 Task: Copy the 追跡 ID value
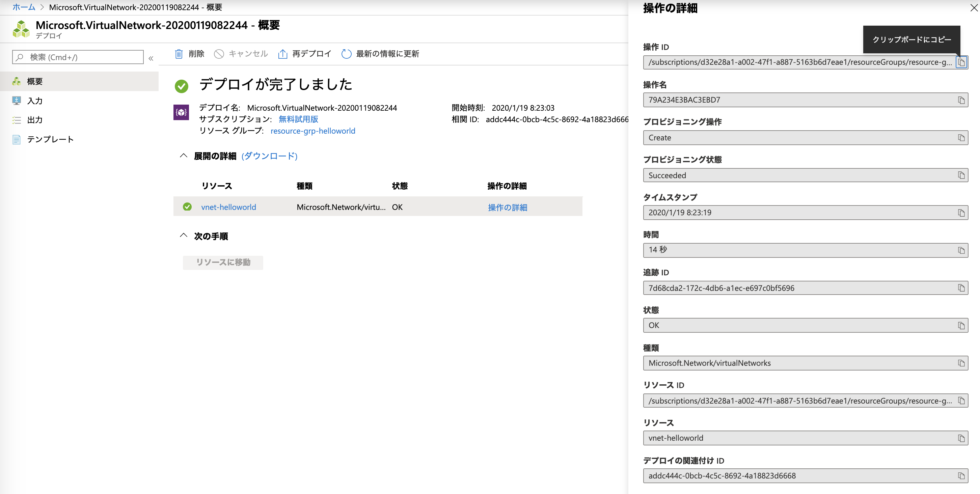click(961, 288)
